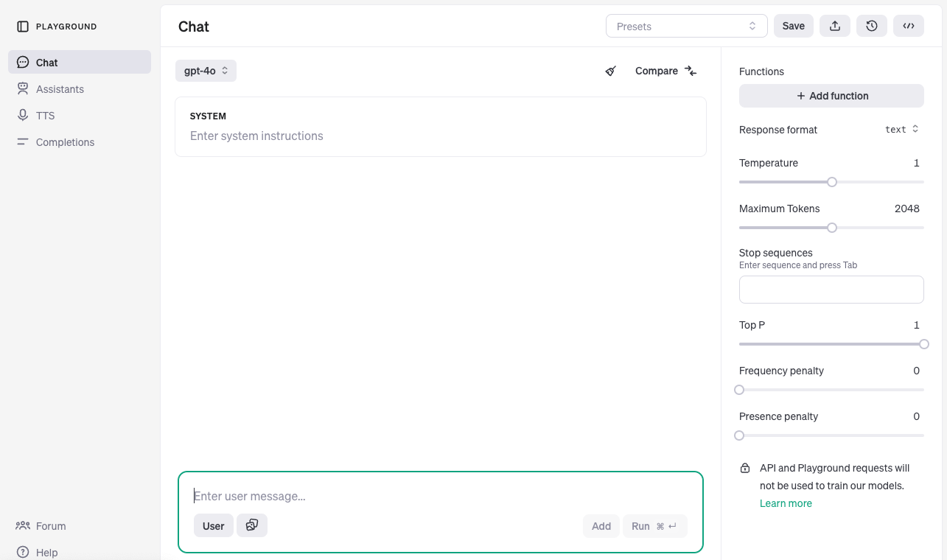Image resolution: width=947 pixels, height=560 pixels.
Task: Click the sidebar collapse icon beside Playground
Action: click(23, 27)
